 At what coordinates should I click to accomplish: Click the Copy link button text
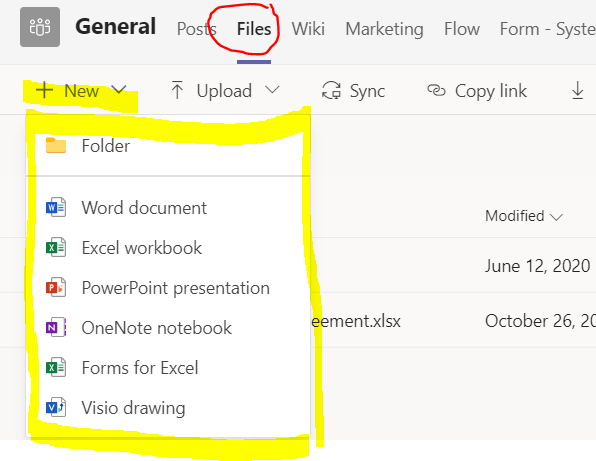click(491, 91)
